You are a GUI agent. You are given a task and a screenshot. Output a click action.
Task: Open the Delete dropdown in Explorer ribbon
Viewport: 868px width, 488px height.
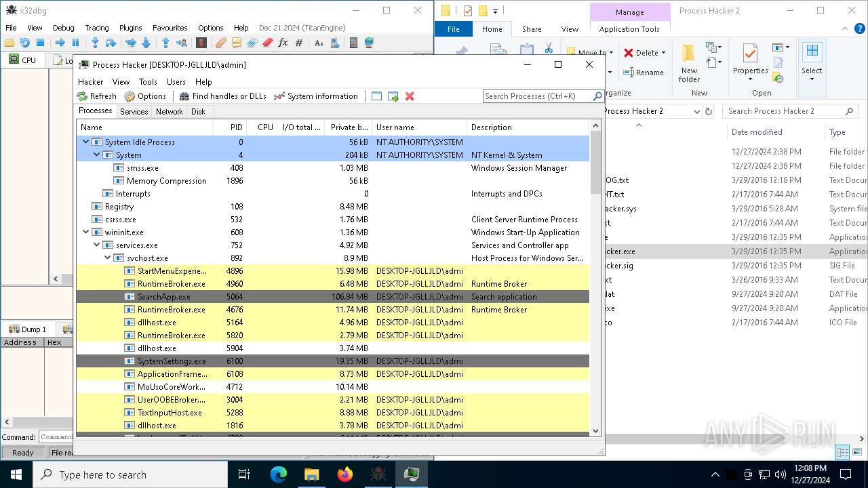click(663, 53)
